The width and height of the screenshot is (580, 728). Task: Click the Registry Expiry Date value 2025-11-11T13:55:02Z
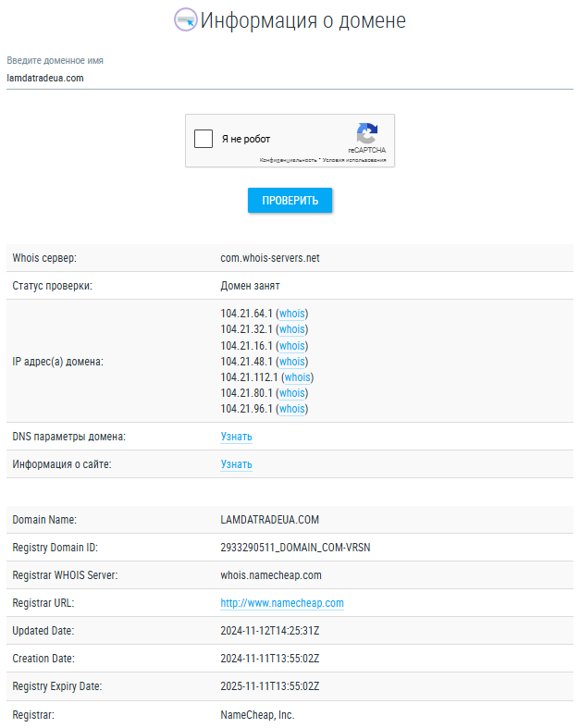pyautogui.click(x=270, y=686)
